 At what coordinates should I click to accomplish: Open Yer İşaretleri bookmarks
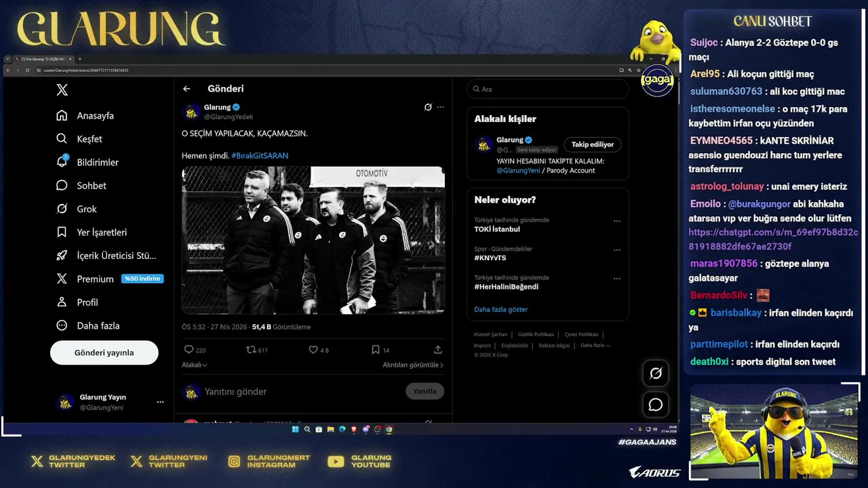92,232
